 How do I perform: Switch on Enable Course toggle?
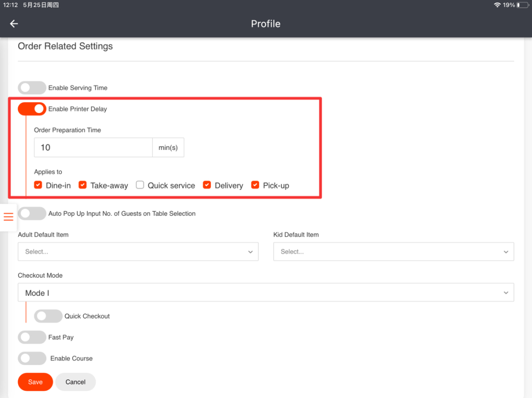point(32,359)
